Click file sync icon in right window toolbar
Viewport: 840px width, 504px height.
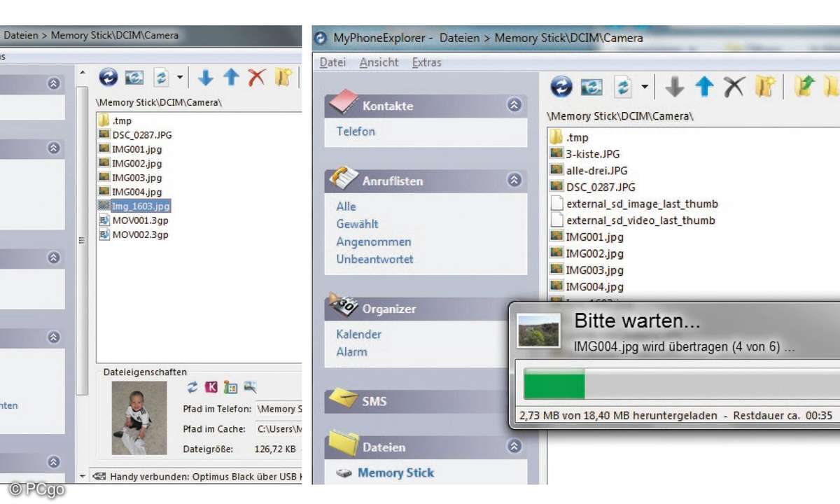[x=623, y=87]
